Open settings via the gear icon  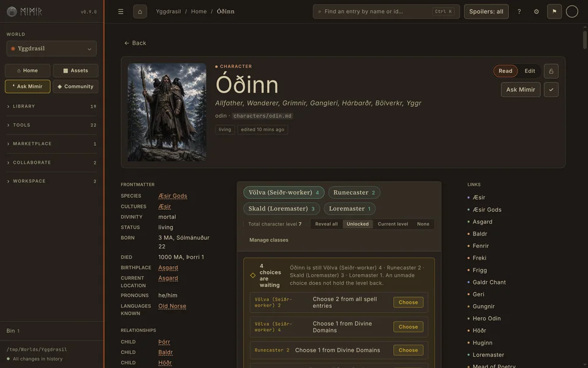[x=537, y=12]
